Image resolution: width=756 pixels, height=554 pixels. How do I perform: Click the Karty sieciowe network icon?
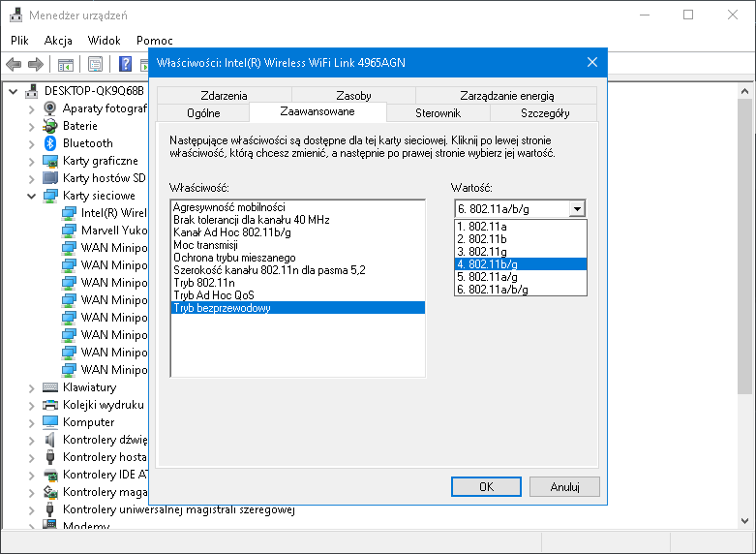[50, 196]
